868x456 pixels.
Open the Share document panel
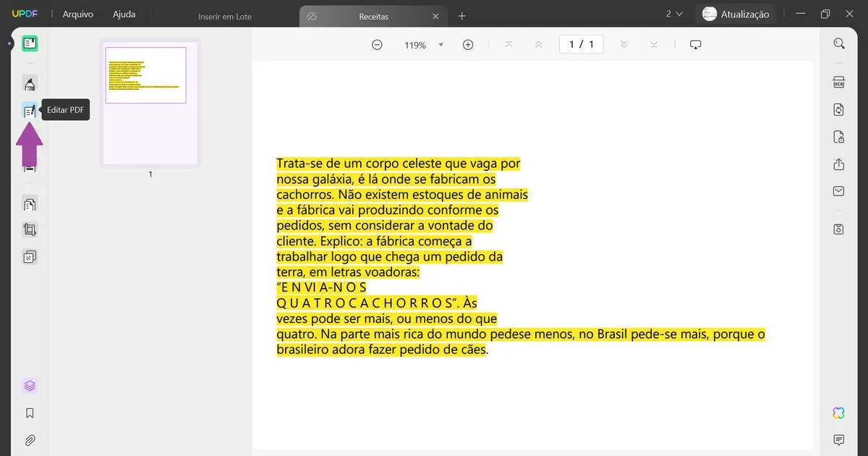pyautogui.click(x=838, y=164)
